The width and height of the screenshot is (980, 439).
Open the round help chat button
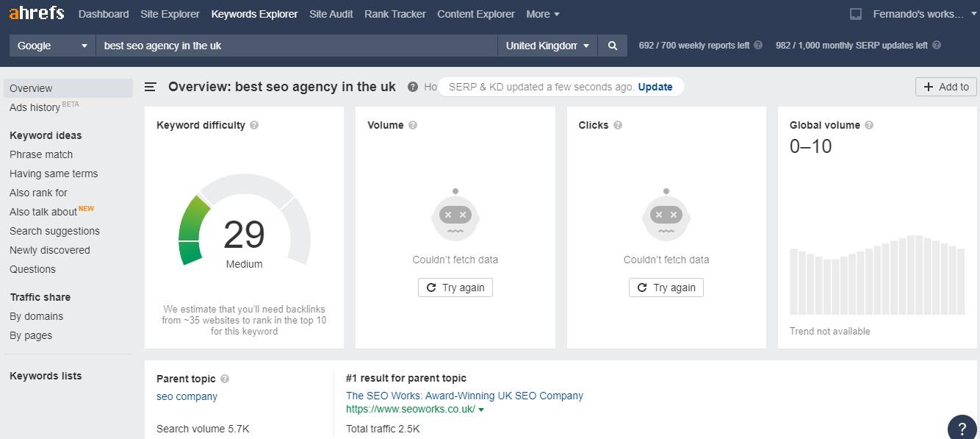pos(962,429)
